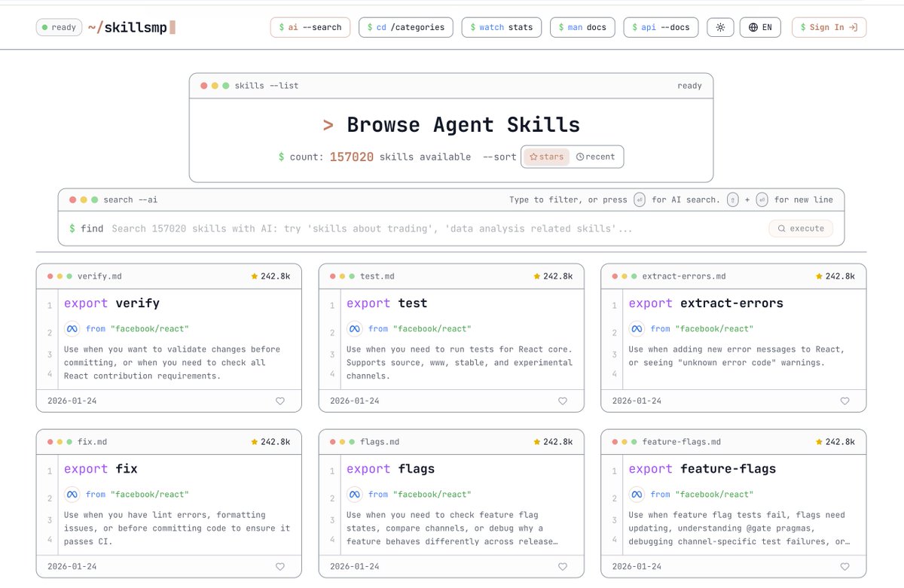
Task: Open watch stats navigation item
Action: point(505,28)
